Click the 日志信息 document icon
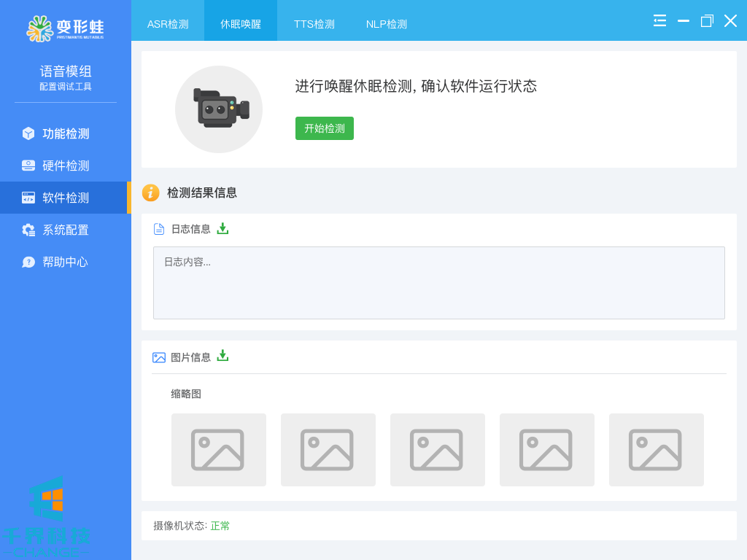 159,229
